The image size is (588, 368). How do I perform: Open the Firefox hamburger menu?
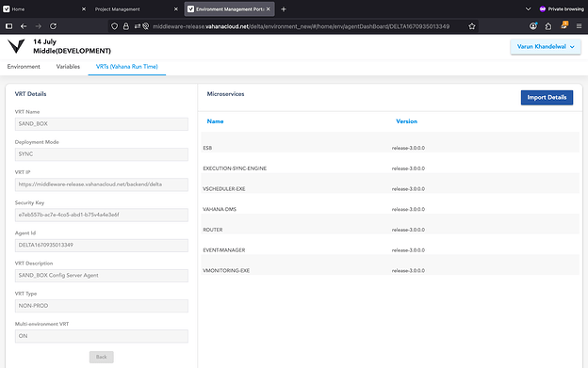(x=579, y=26)
